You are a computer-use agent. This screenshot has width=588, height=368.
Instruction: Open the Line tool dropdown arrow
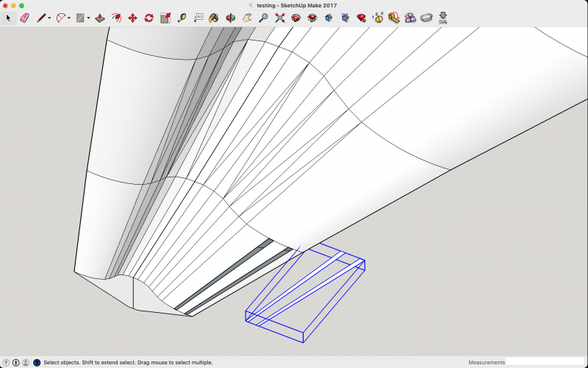49,18
